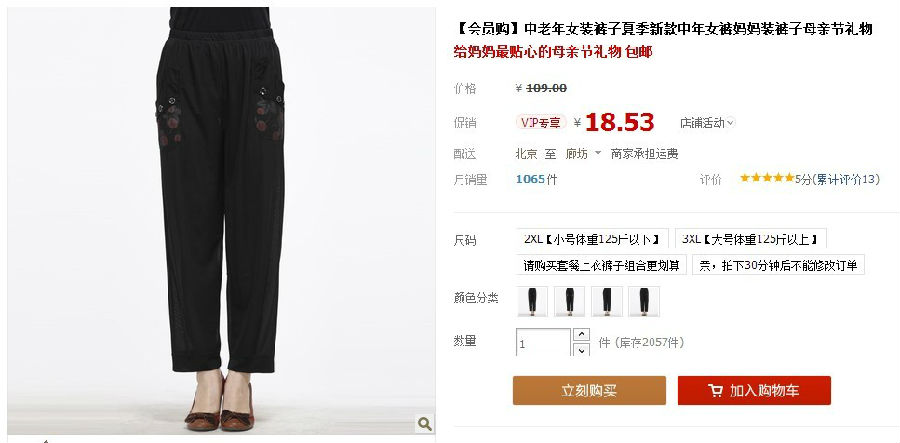Select the second color thumbnail

[x=569, y=301]
